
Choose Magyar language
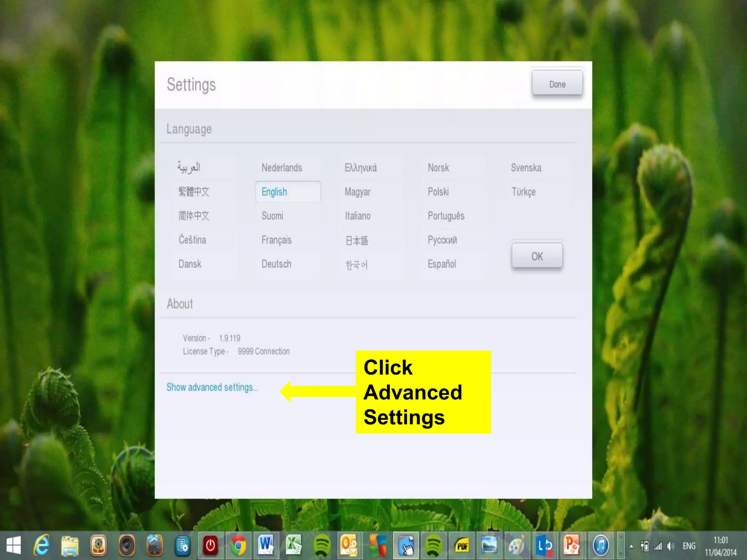tap(357, 192)
